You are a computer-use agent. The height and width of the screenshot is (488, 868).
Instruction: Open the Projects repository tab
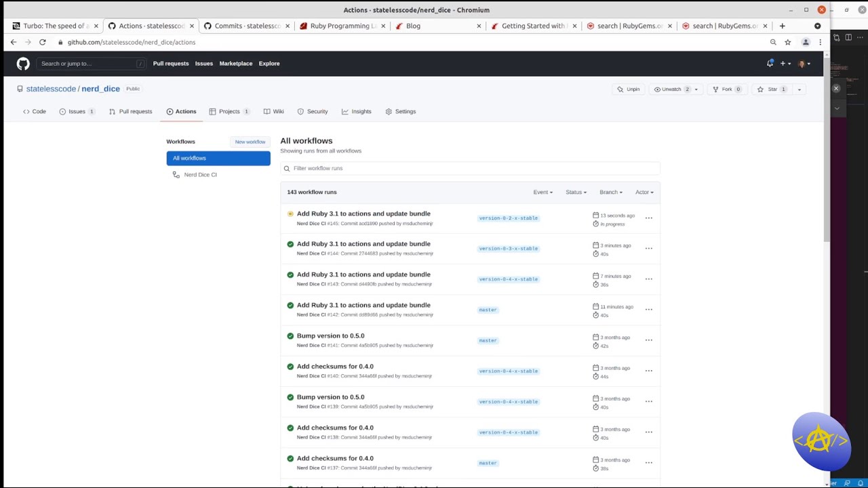(x=229, y=111)
